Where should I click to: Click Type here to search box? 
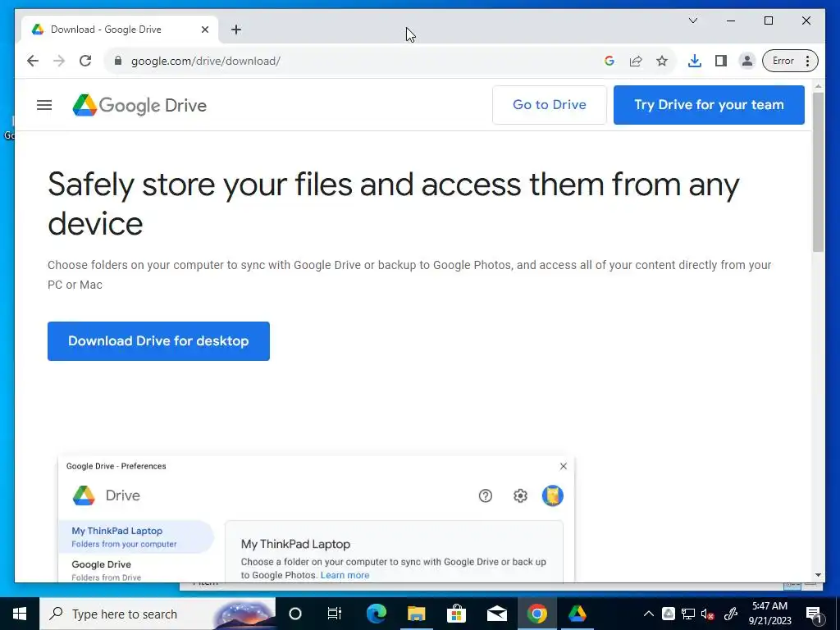tap(157, 614)
